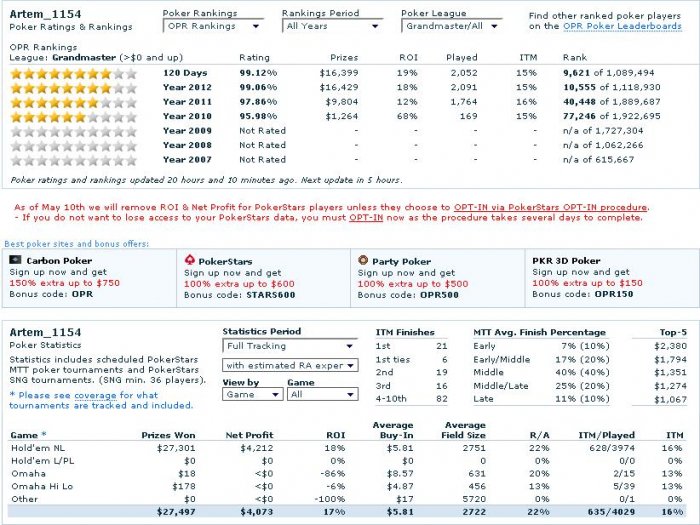Open the Carbon Poker offer title
Viewport: 700px width, 525px height.
pyautogui.click(x=59, y=261)
